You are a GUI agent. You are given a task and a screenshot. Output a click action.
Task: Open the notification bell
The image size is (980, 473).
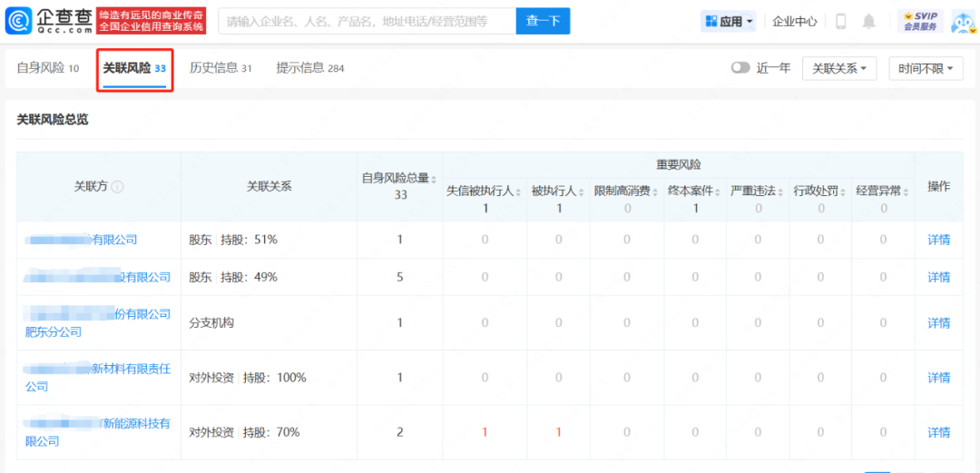(868, 21)
